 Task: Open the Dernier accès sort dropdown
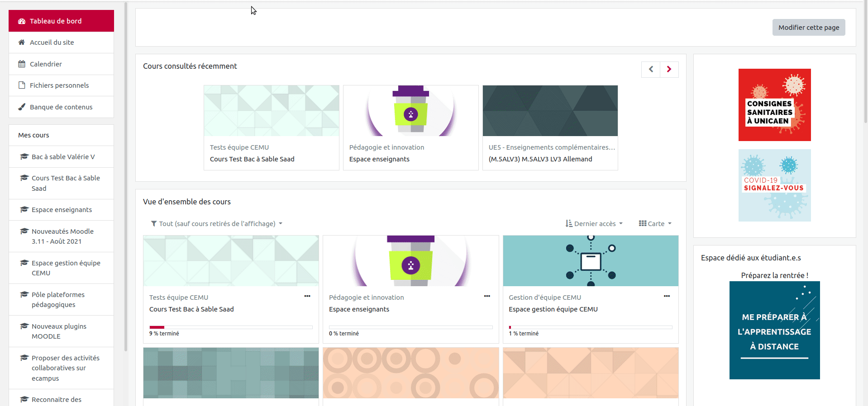click(x=594, y=224)
